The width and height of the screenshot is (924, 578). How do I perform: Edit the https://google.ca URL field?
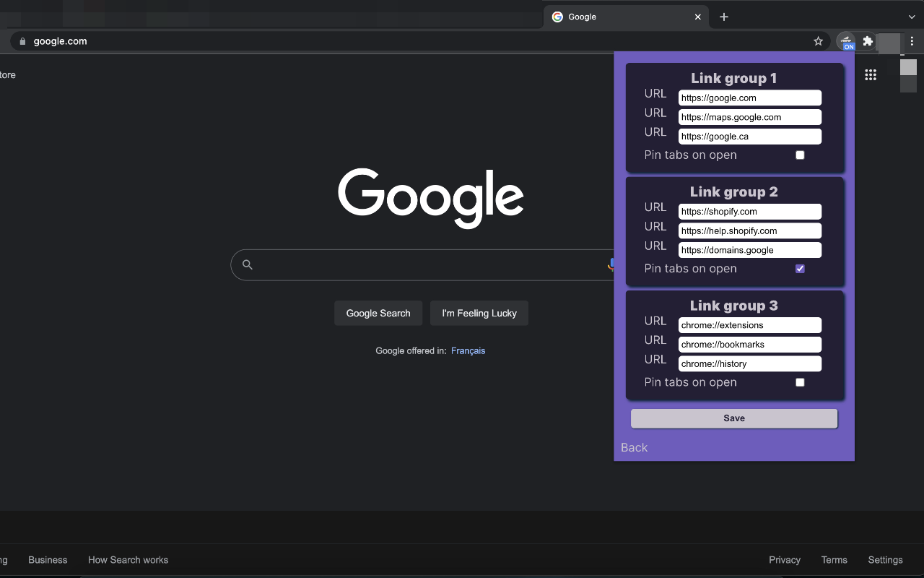pyautogui.click(x=750, y=137)
